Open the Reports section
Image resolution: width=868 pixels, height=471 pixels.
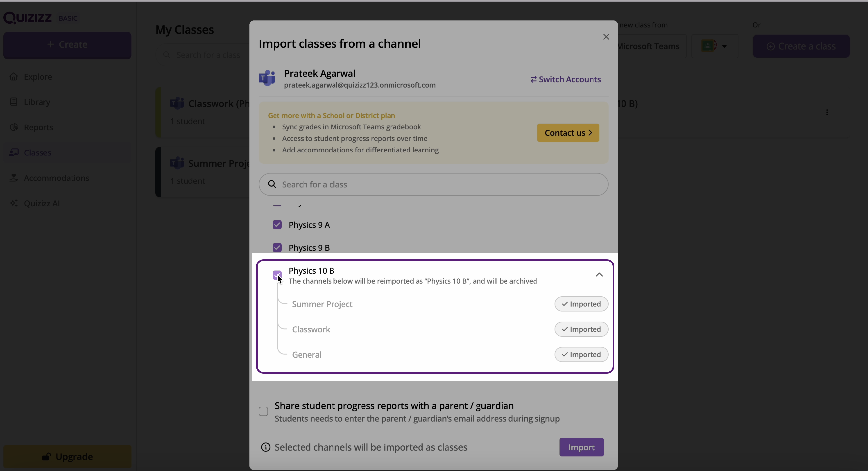click(x=38, y=127)
